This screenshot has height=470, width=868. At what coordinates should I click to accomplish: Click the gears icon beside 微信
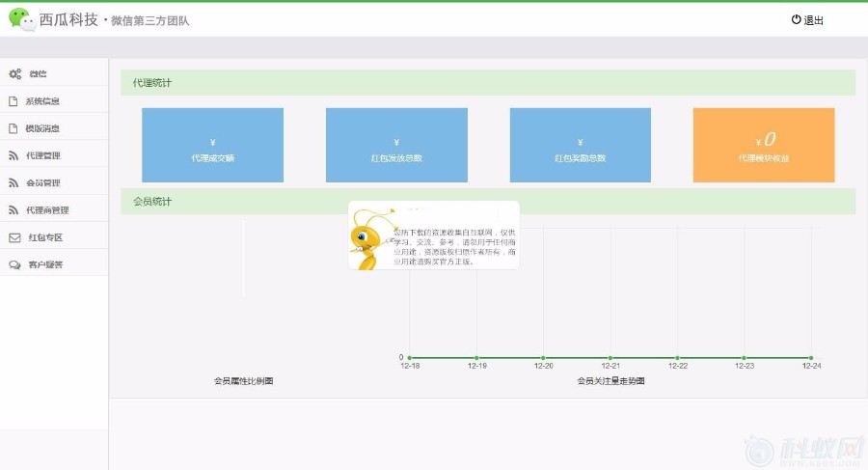(14, 73)
